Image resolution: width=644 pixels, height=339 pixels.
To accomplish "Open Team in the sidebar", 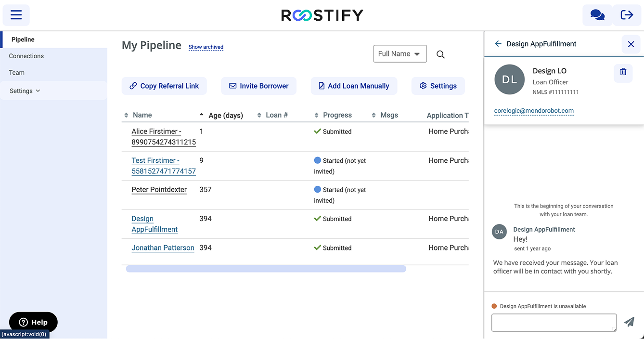I will (17, 72).
